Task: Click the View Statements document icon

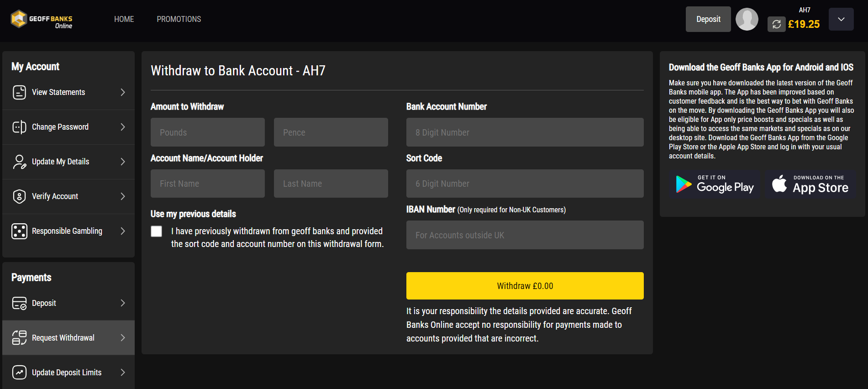Action: [x=19, y=92]
